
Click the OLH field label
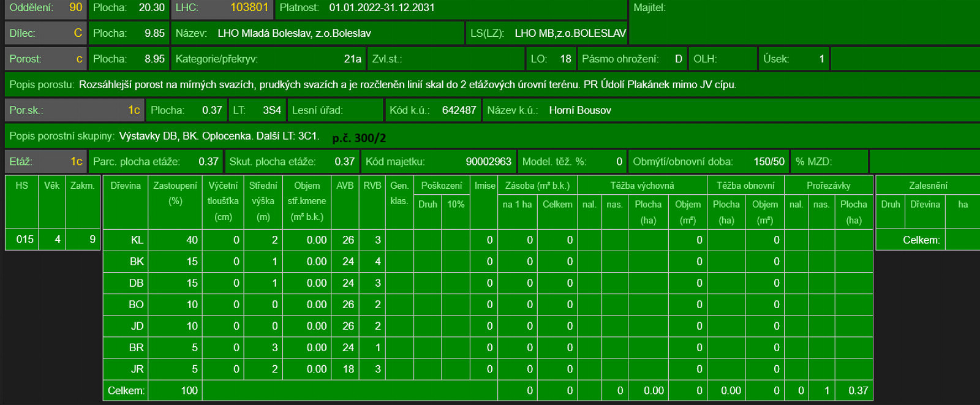[705, 59]
